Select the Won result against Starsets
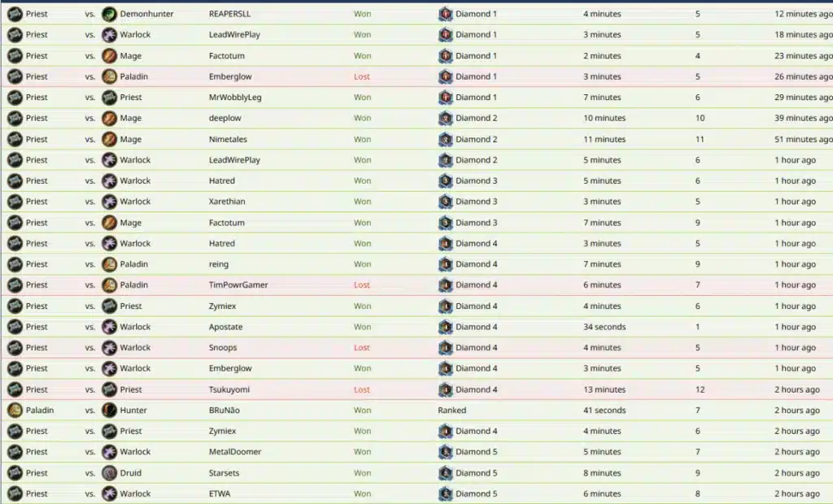The height and width of the screenshot is (504, 833). coord(362,472)
